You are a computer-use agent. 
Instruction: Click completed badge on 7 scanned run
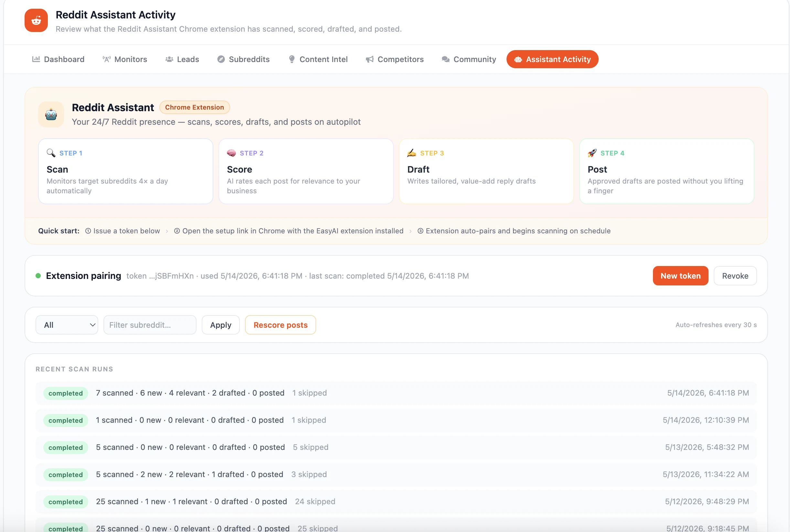66,393
